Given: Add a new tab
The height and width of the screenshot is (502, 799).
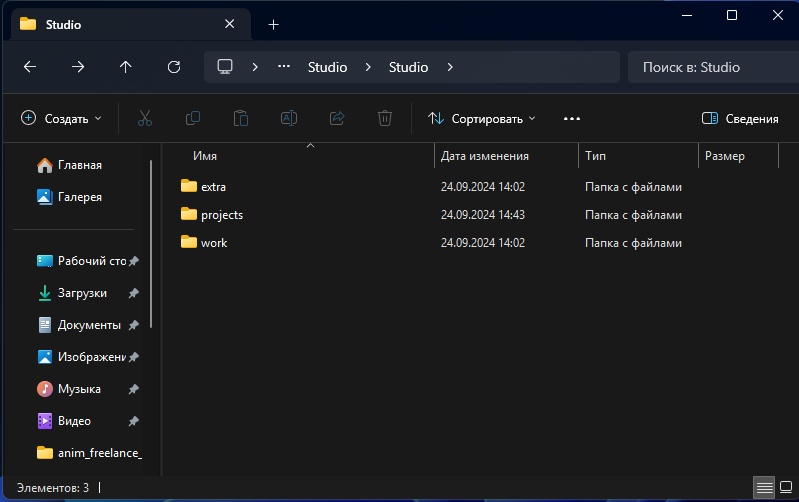Looking at the screenshot, I should pos(273,24).
